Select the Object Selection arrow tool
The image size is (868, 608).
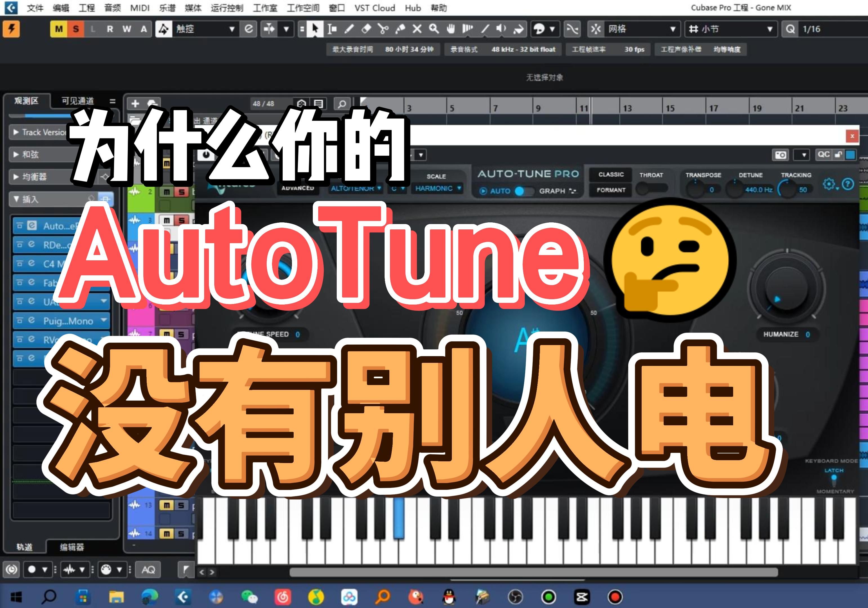314,28
